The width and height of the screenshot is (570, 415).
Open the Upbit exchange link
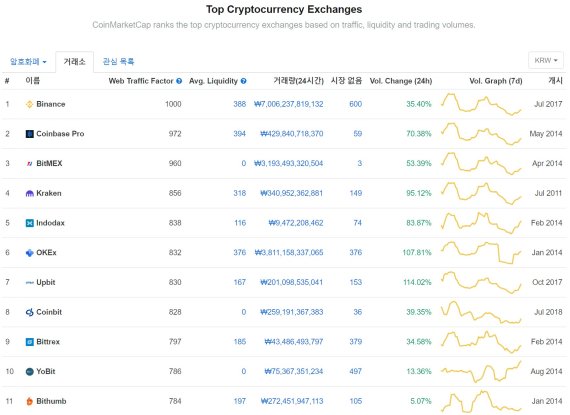pos(46,282)
